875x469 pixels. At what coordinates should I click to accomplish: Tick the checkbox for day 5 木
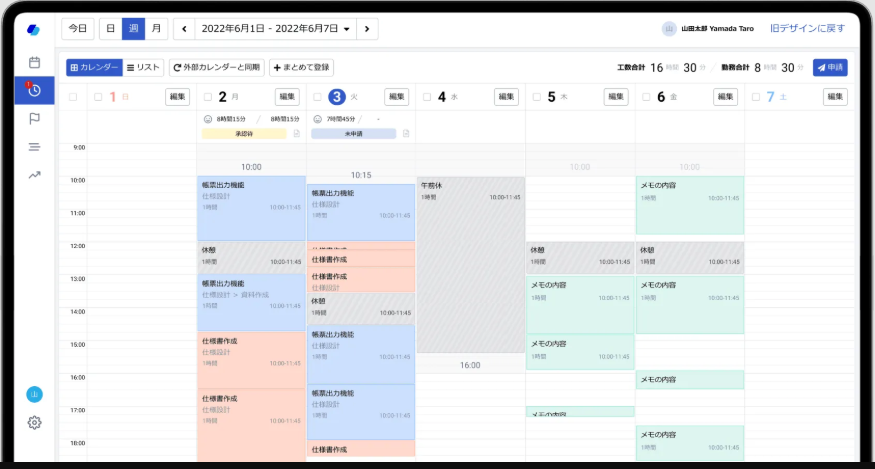pos(535,97)
